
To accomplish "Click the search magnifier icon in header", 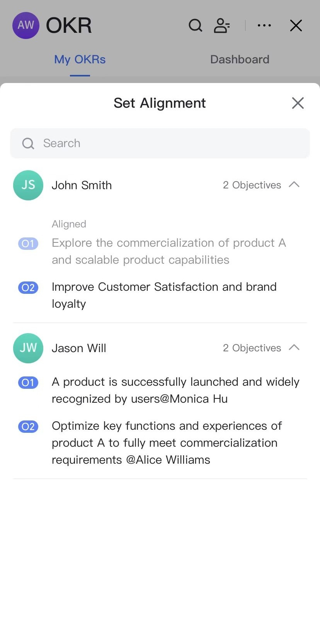I will tap(195, 25).
